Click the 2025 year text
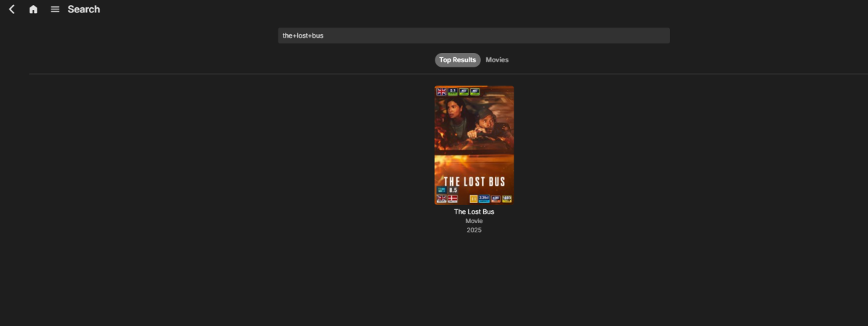 474,230
